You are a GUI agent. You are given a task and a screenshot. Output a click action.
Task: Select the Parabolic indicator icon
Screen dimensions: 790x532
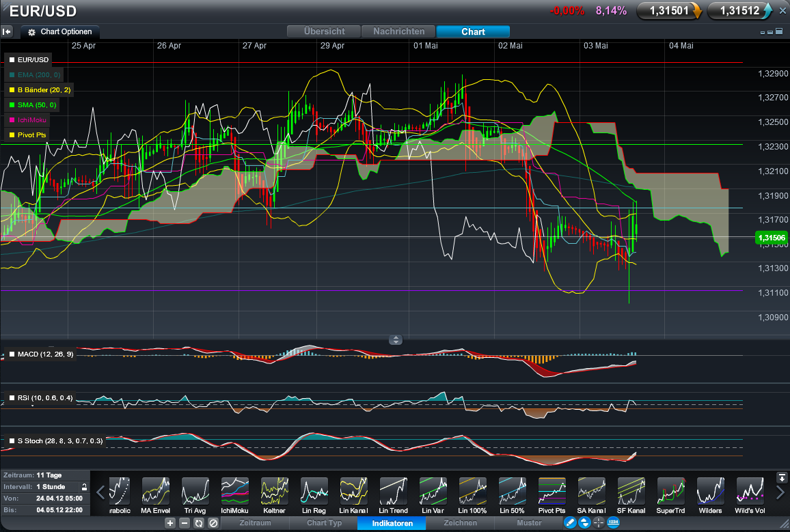120,491
